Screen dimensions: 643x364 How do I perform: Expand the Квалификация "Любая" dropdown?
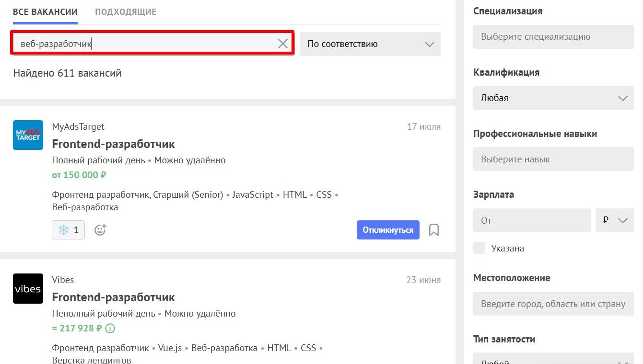point(553,98)
